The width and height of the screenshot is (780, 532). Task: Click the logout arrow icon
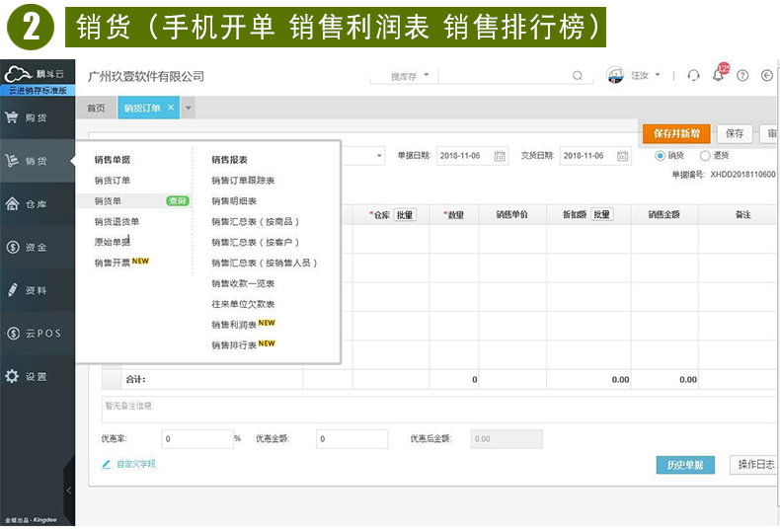(767, 76)
